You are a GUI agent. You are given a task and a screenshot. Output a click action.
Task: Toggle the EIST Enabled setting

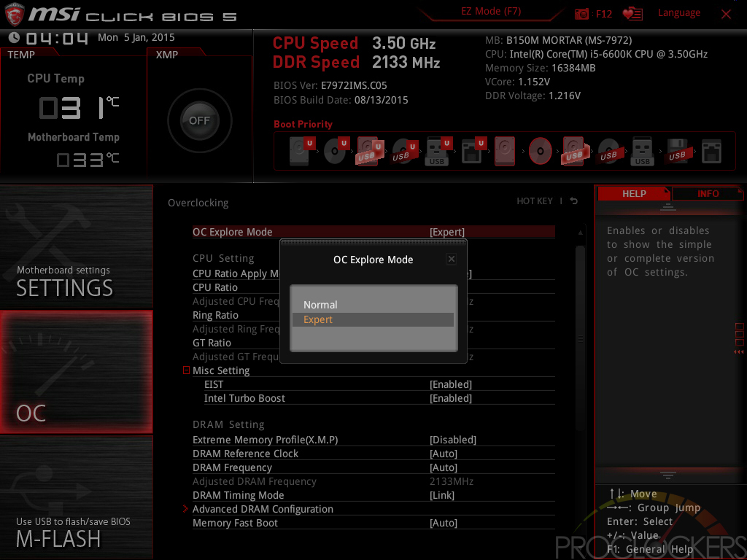[451, 384]
